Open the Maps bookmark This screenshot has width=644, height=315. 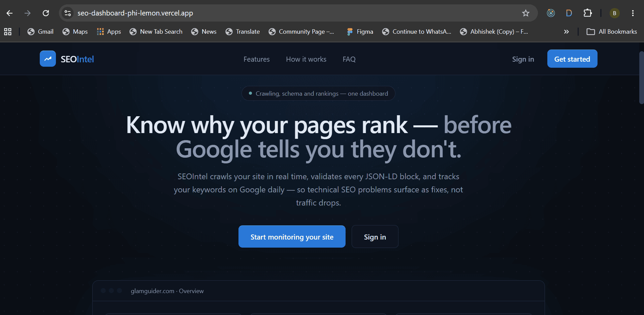[x=75, y=32]
